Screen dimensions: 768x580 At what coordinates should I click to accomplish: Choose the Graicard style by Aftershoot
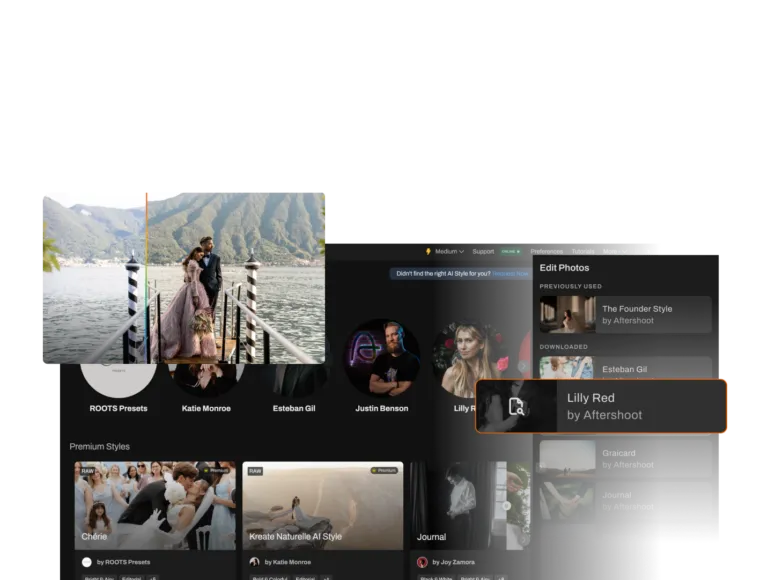(625, 459)
